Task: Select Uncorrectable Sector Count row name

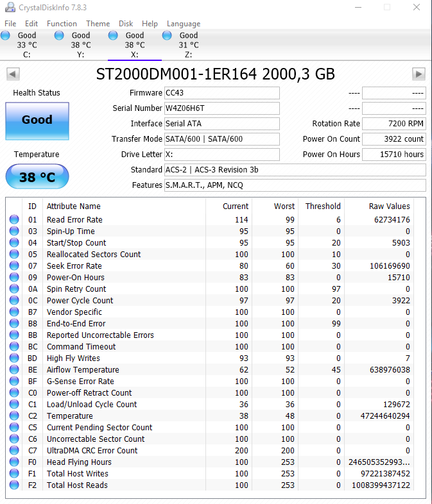Action: point(96,439)
